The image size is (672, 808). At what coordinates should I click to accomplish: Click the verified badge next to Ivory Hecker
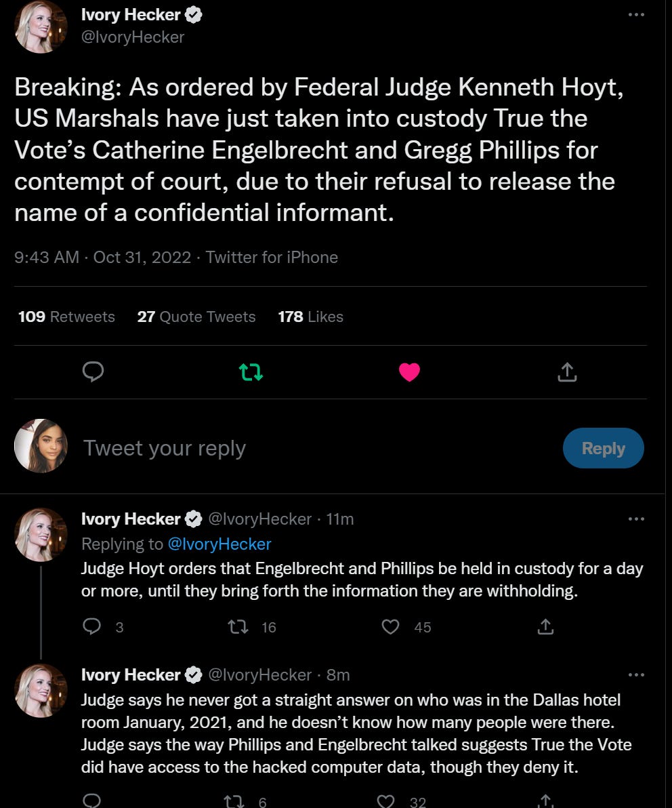[x=194, y=14]
